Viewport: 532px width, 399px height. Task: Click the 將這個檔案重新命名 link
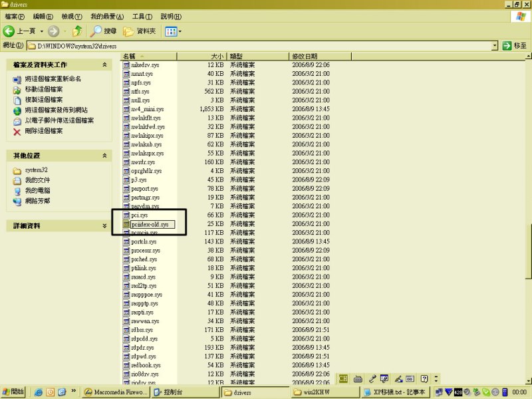[x=53, y=78]
